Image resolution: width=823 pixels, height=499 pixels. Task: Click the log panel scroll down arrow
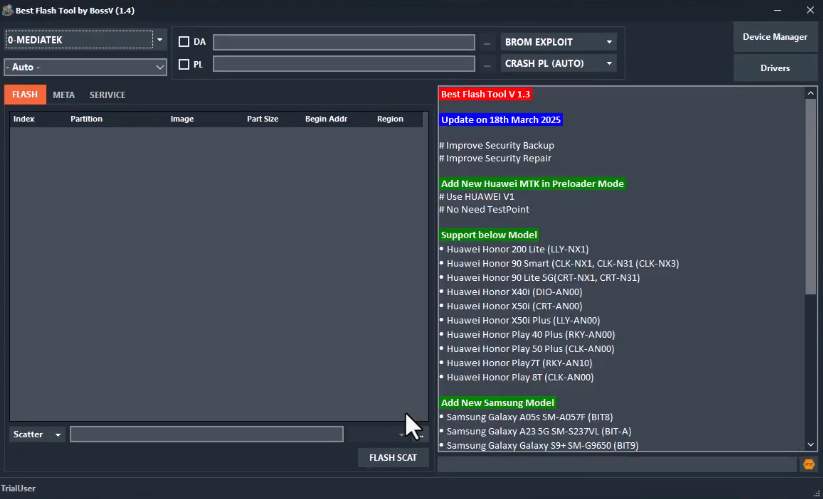click(x=810, y=444)
